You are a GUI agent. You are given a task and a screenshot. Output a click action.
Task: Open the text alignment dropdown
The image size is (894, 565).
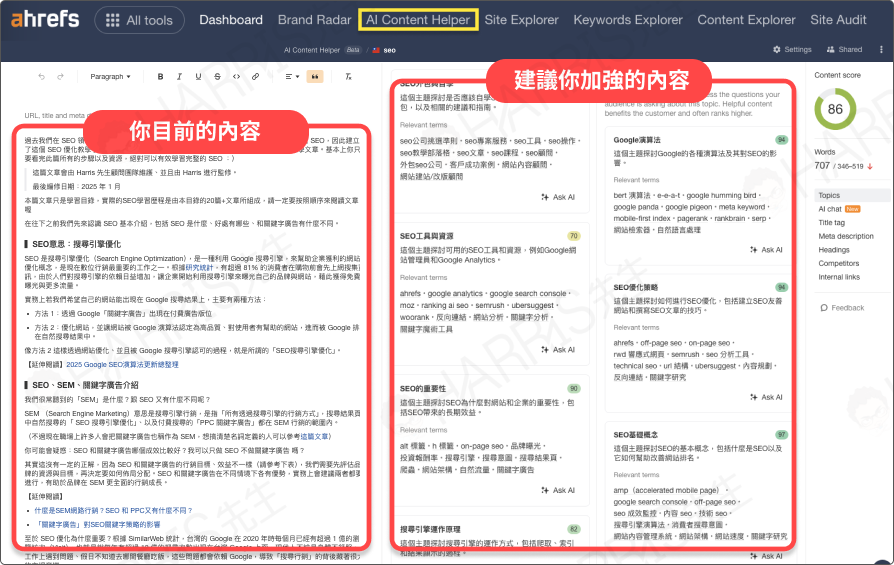tap(292, 76)
